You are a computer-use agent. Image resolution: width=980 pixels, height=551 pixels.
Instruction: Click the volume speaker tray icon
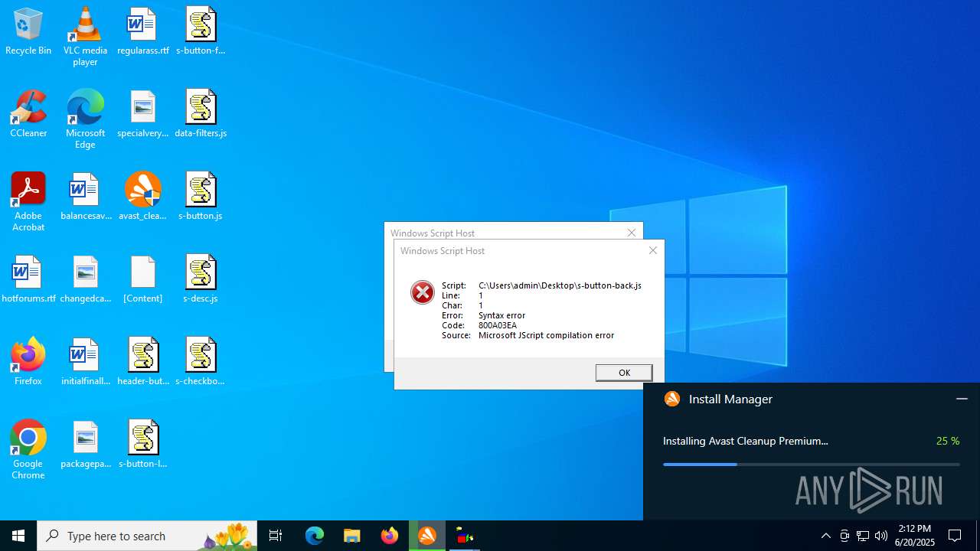coord(881,536)
